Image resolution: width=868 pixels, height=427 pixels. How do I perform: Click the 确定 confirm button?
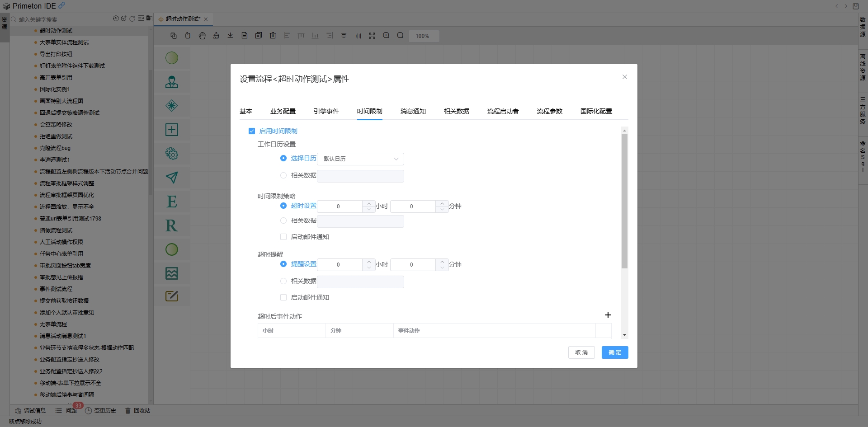point(614,352)
